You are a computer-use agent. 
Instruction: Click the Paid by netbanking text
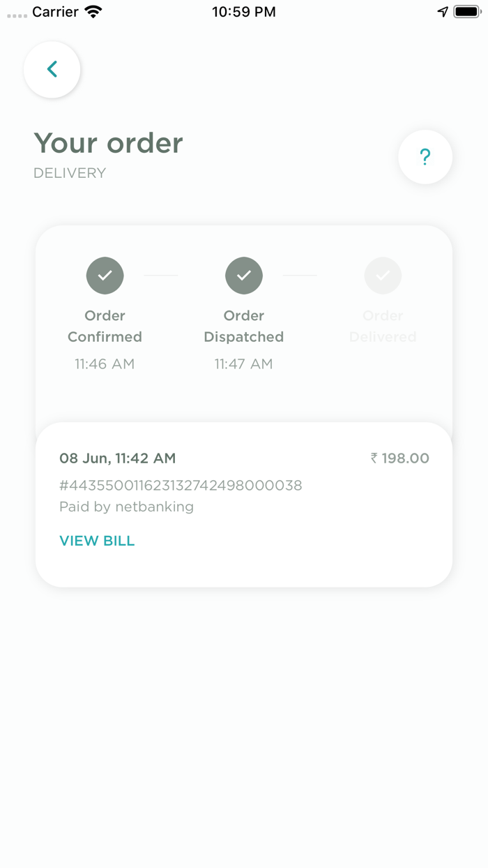pos(126,507)
